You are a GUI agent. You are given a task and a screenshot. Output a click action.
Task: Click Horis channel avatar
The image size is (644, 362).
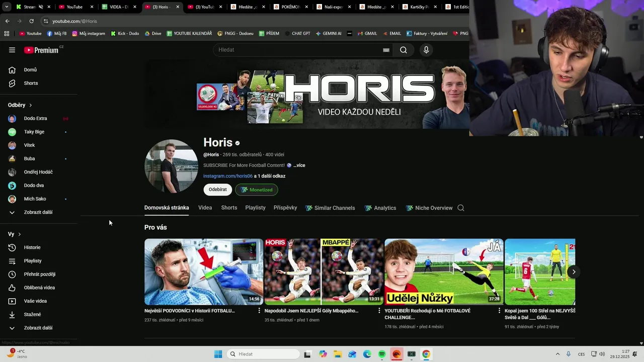[171, 166]
